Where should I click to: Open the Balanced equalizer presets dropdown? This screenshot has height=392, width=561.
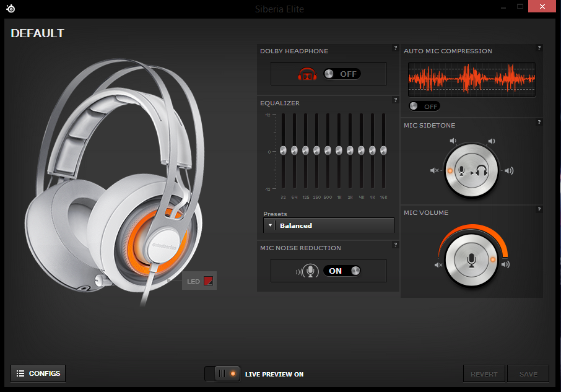pos(334,225)
